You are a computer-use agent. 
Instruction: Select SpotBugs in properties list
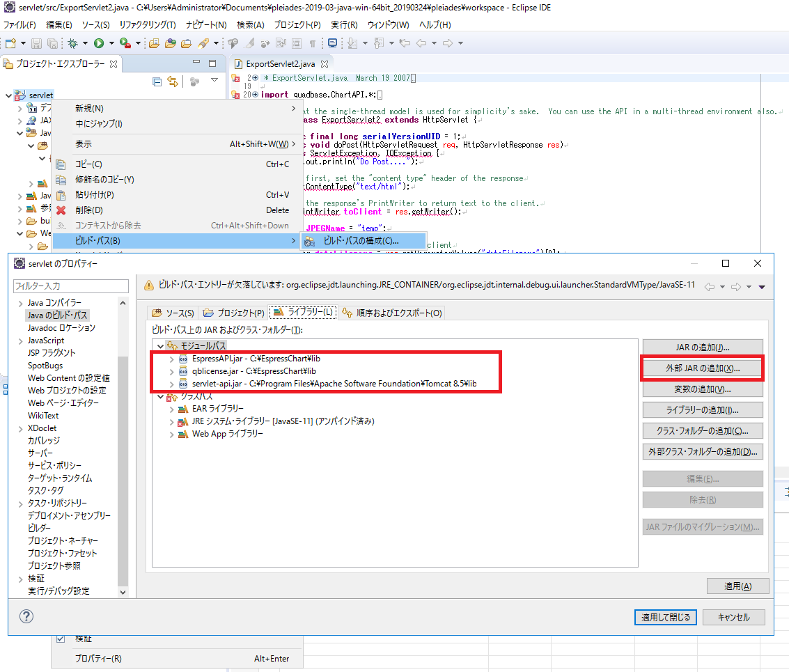(x=45, y=366)
